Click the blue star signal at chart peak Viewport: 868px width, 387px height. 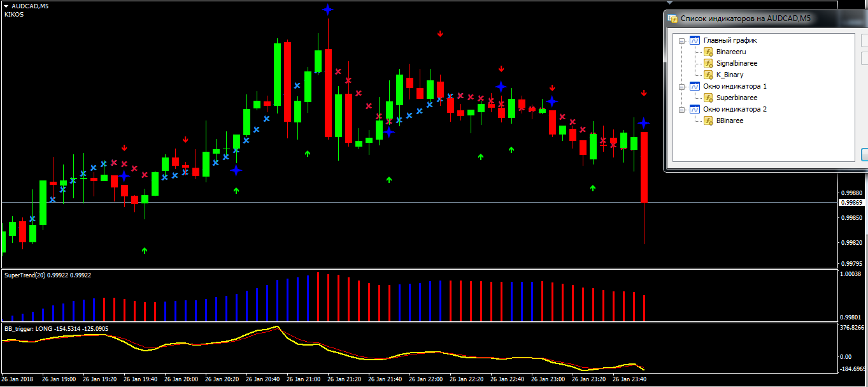tap(327, 10)
